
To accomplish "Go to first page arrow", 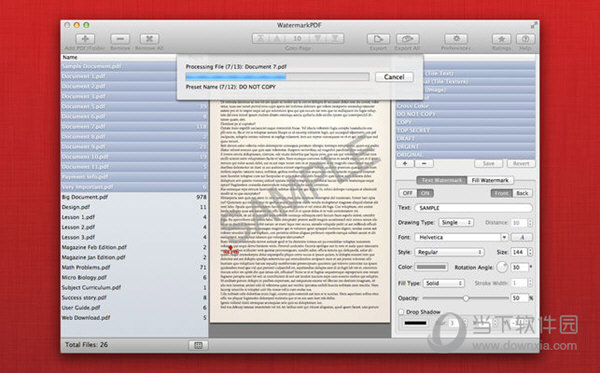I will click(x=261, y=38).
